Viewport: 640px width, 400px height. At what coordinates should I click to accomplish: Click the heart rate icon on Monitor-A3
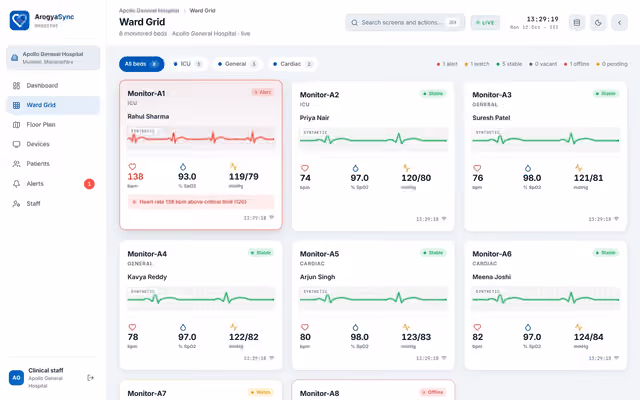[477, 168]
